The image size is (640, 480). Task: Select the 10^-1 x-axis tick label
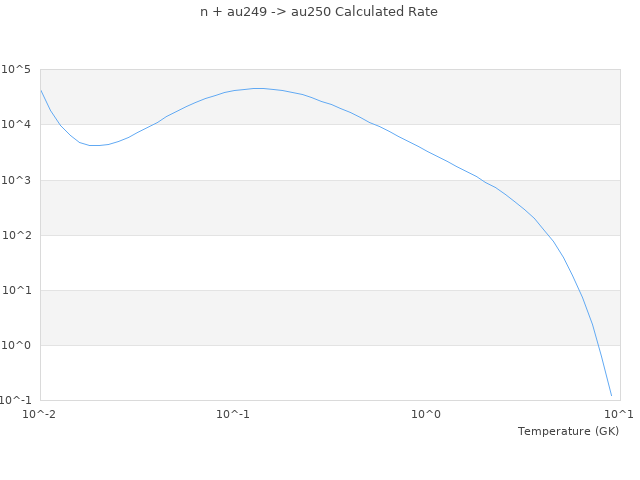(x=232, y=414)
